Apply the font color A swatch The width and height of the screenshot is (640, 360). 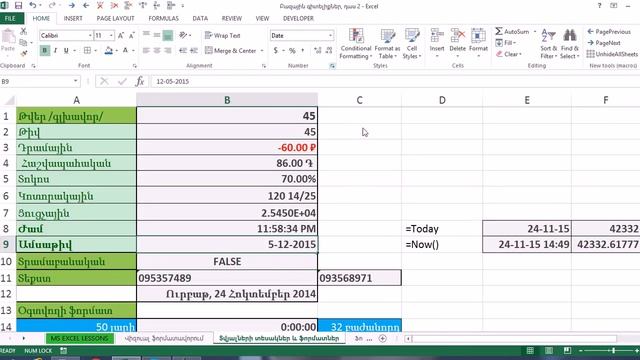coord(125,51)
